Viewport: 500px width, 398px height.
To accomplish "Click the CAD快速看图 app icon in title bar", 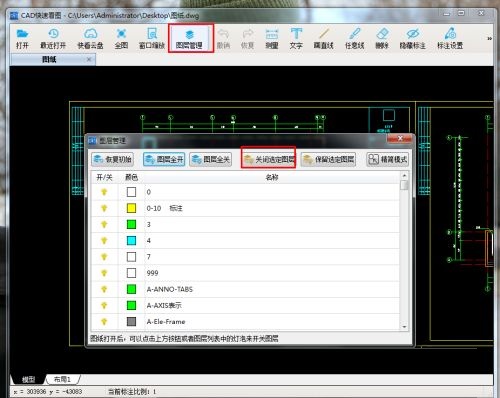I will click(x=14, y=15).
